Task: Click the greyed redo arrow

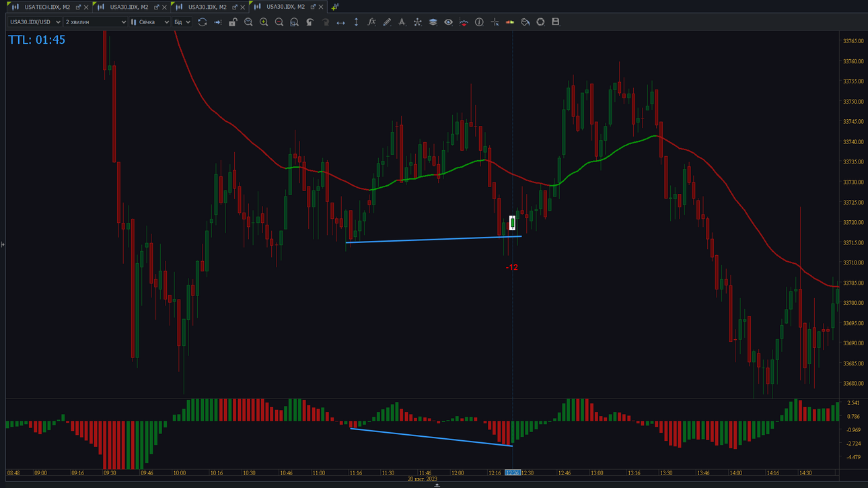Action: [x=325, y=22]
